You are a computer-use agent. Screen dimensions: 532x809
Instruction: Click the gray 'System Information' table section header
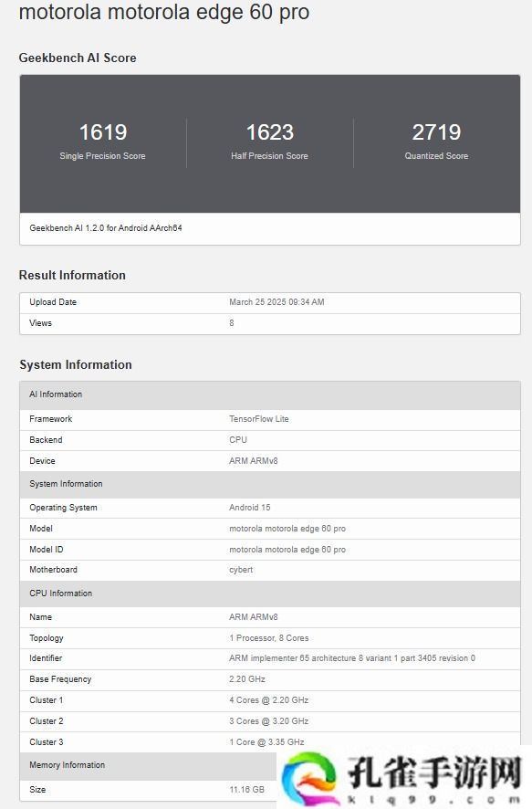click(x=270, y=485)
